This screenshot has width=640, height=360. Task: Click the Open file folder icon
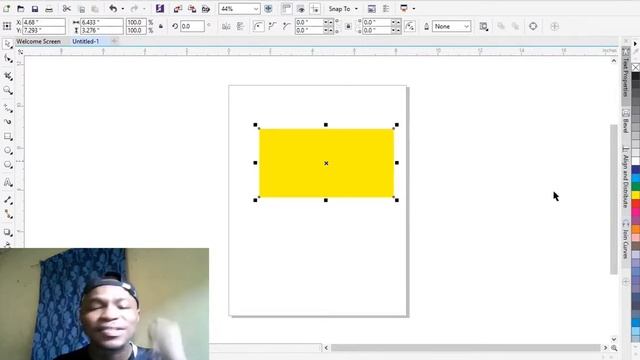point(20,9)
